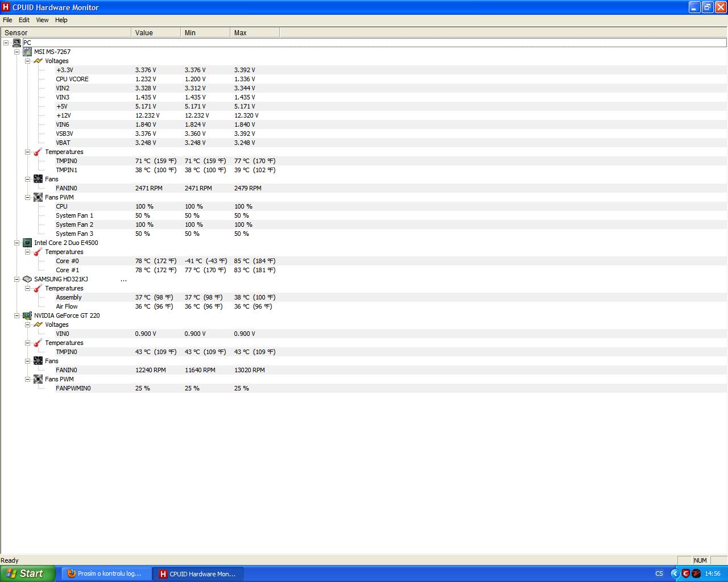The image size is (728, 582).
Task: Collapse Temperatures under MSI MS-7267
Action: [27, 152]
